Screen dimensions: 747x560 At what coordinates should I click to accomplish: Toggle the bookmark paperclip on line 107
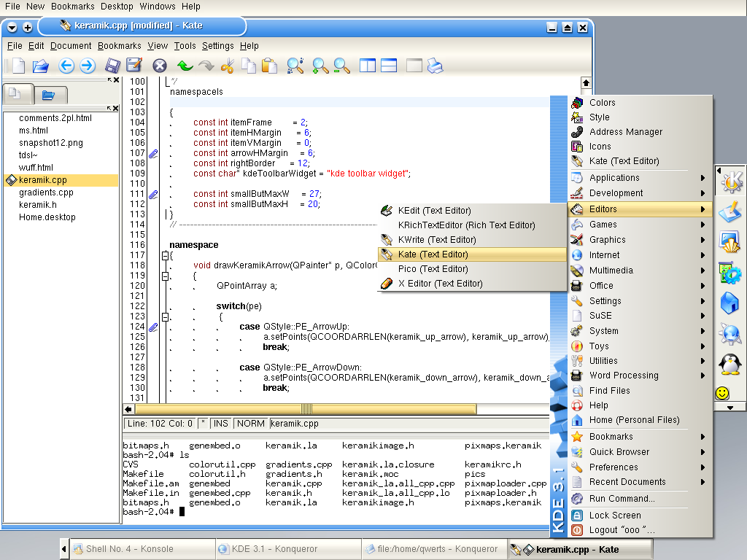[x=153, y=154]
